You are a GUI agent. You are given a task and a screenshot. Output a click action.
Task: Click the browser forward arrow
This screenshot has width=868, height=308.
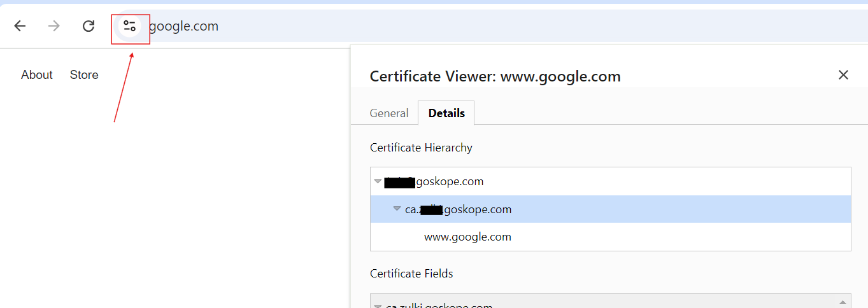tap(54, 26)
